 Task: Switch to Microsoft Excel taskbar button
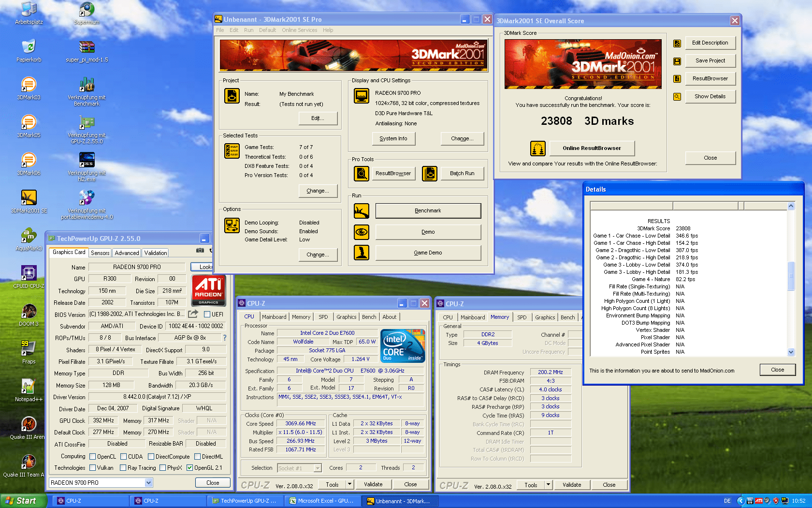[x=322, y=501]
